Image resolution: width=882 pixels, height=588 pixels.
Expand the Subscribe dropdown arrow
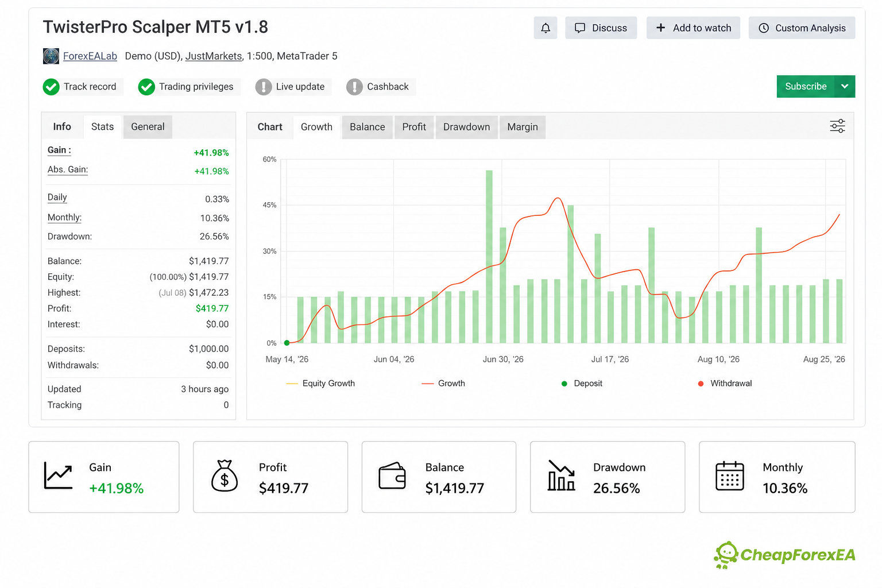pos(845,86)
